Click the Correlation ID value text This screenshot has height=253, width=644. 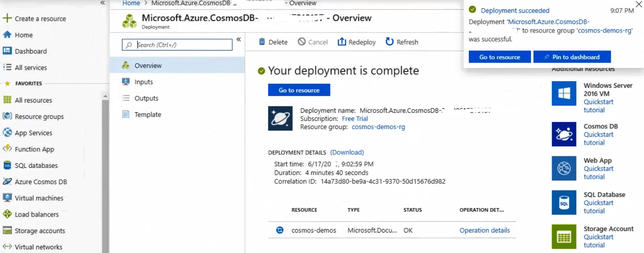[383, 181]
